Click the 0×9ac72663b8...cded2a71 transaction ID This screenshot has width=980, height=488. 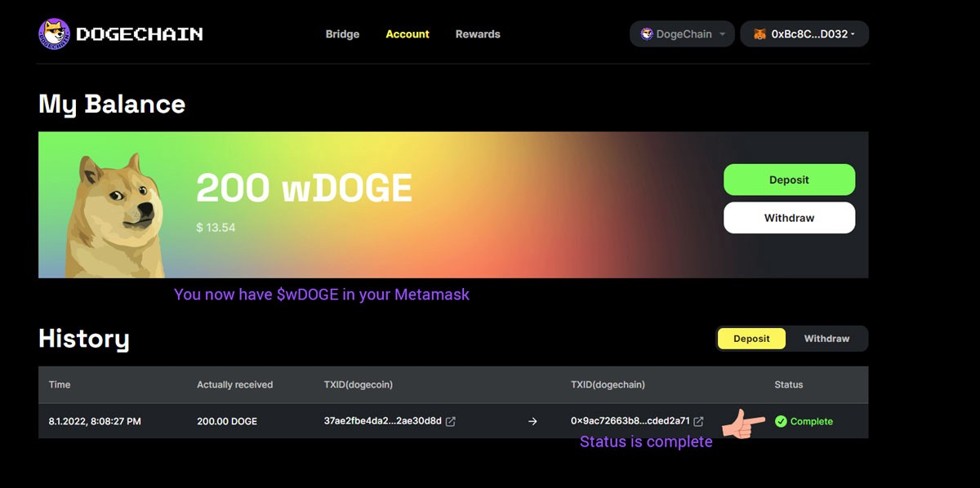[x=630, y=421]
